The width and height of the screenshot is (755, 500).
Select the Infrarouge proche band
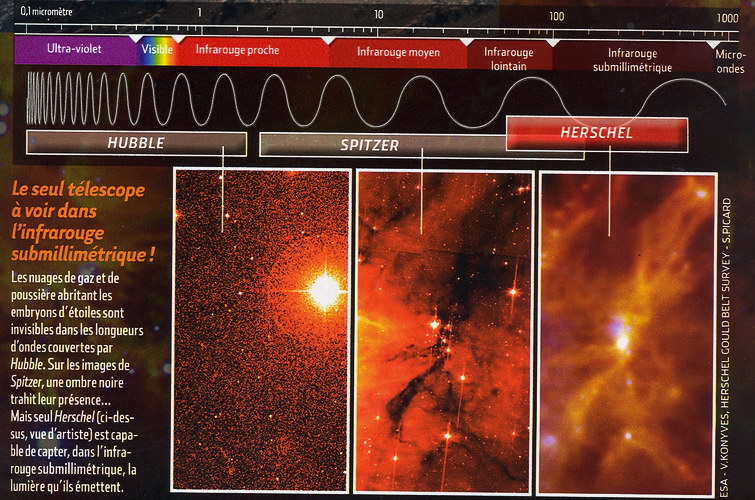coord(252,51)
